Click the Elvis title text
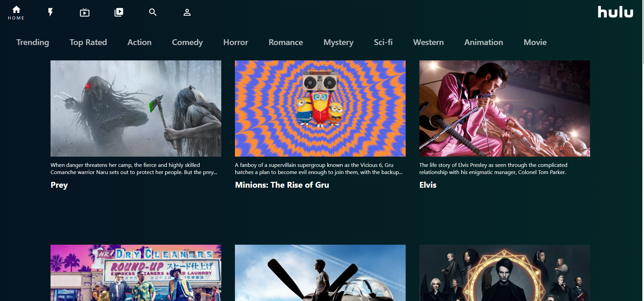This screenshot has width=644, height=301. click(x=428, y=185)
